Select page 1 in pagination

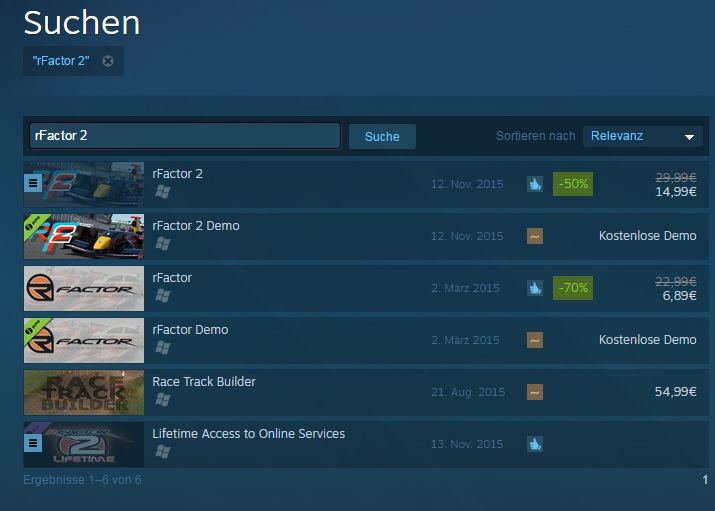point(705,480)
